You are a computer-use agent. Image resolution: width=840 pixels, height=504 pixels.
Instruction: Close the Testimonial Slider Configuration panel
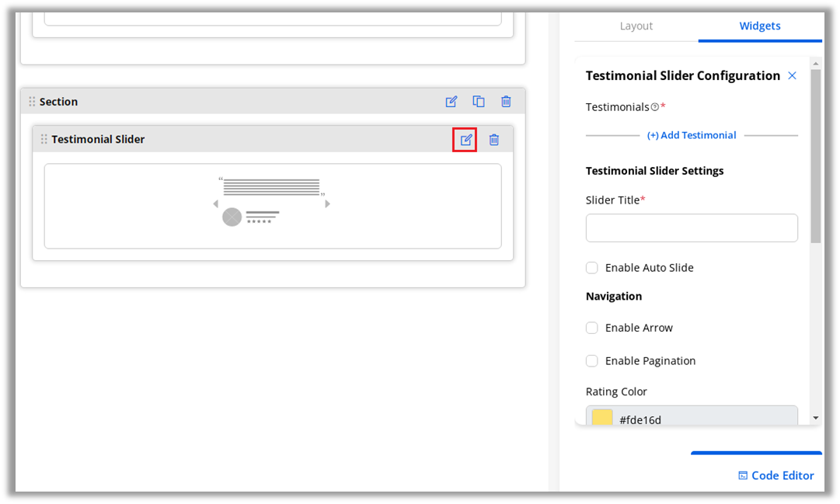click(x=792, y=75)
